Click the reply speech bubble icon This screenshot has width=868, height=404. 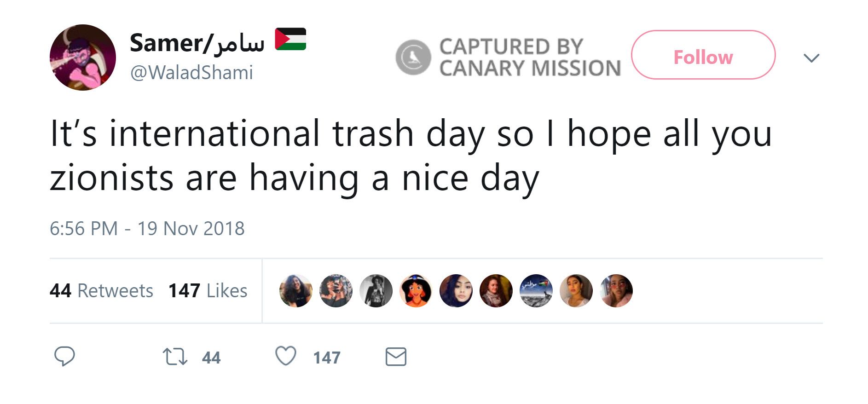click(64, 357)
